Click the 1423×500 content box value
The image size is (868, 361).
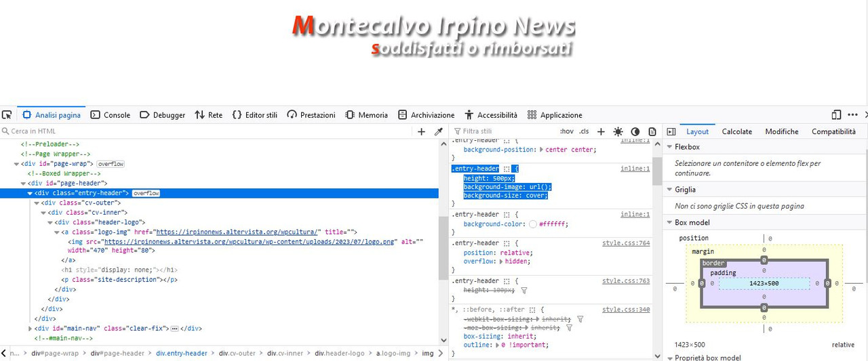[x=764, y=284]
